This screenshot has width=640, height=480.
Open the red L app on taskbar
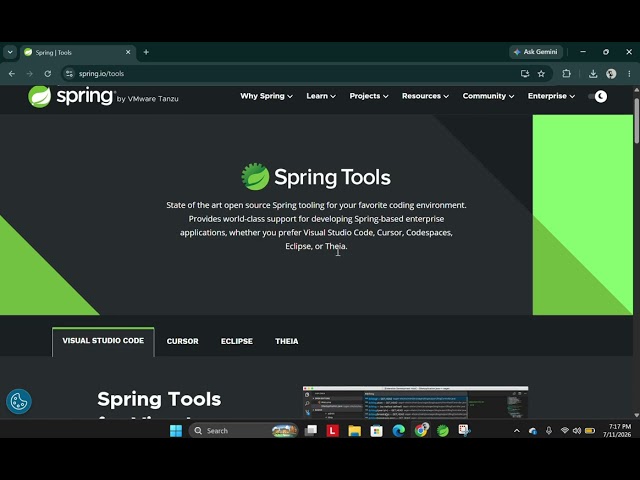click(333, 431)
